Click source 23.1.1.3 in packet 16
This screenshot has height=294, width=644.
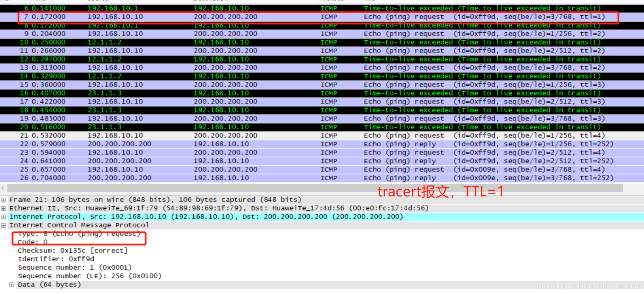click(104, 93)
